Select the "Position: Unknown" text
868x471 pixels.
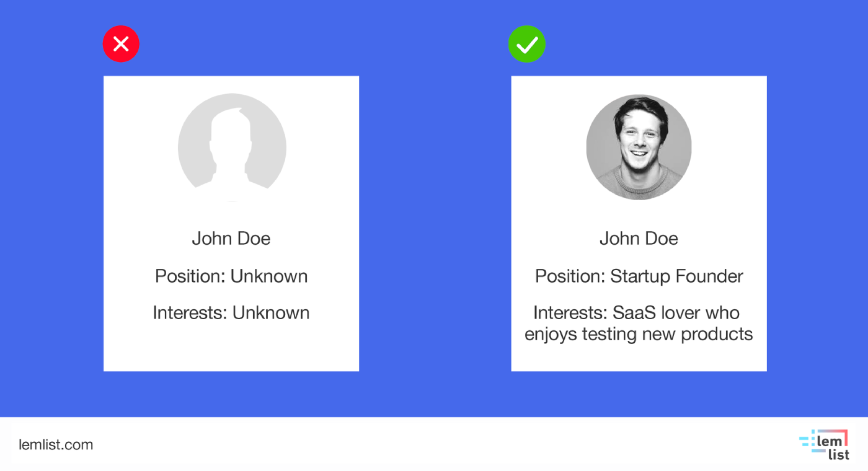231,276
